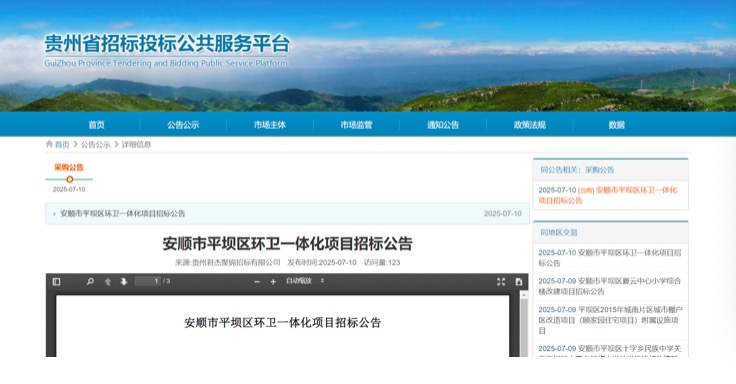Viewport: 736px width, 384px height.
Task: Open the 自动缩放 zoom dropdown
Action: pos(305,281)
